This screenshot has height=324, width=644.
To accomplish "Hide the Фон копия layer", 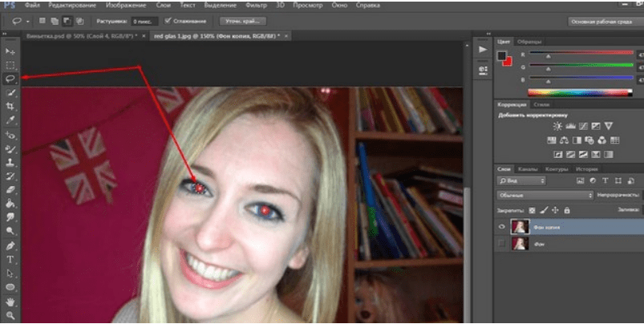I will (x=502, y=226).
